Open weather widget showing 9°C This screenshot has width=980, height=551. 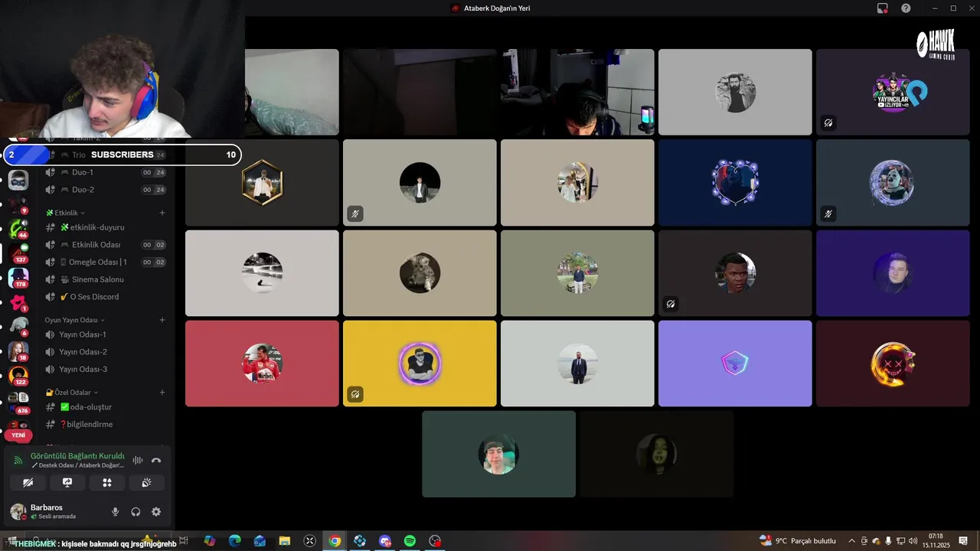pyautogui.click(x=797, y=541)
